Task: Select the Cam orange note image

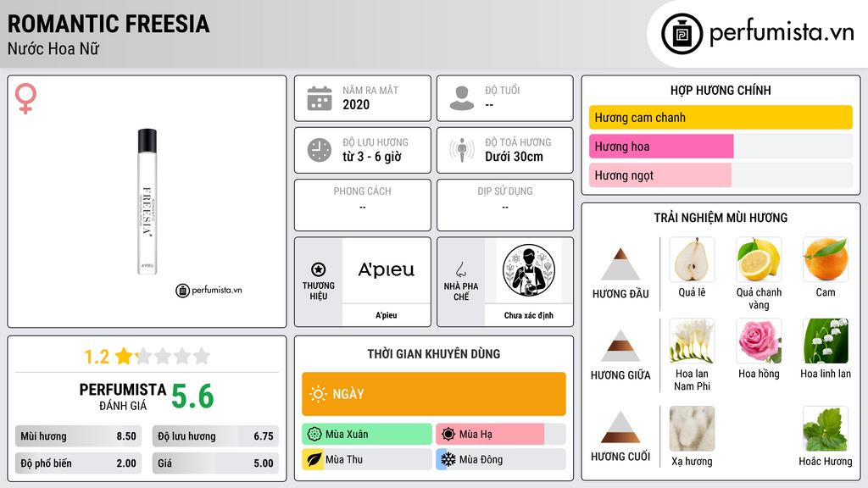Action: [826, 260]
